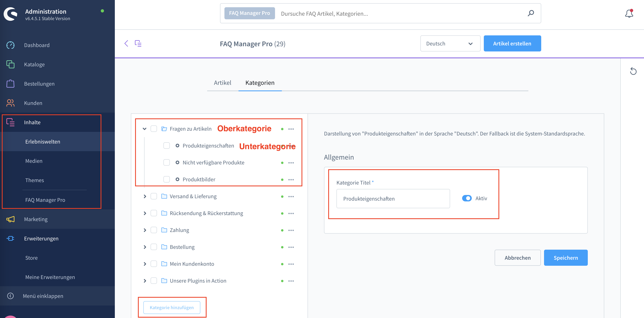Image resolution: width=644 pixels, height=318 pixels.
Task: Check the Zahlung checkbox
Action: coord(154,230)
